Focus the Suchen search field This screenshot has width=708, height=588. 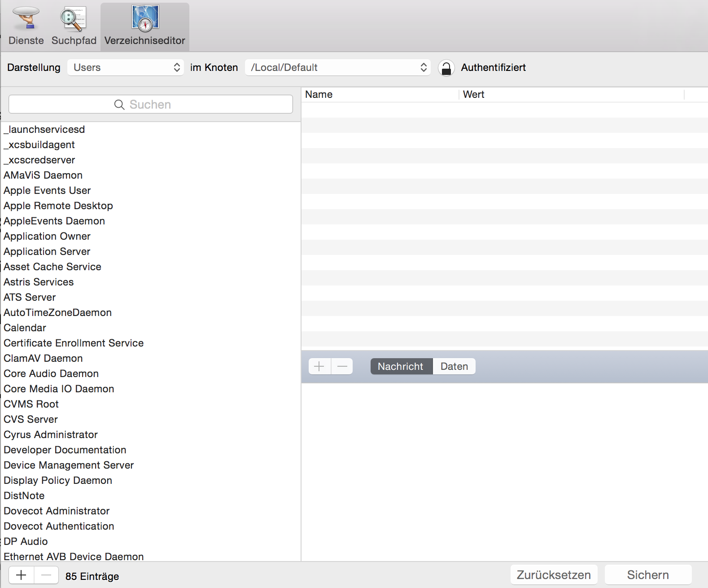pos(151,105)
